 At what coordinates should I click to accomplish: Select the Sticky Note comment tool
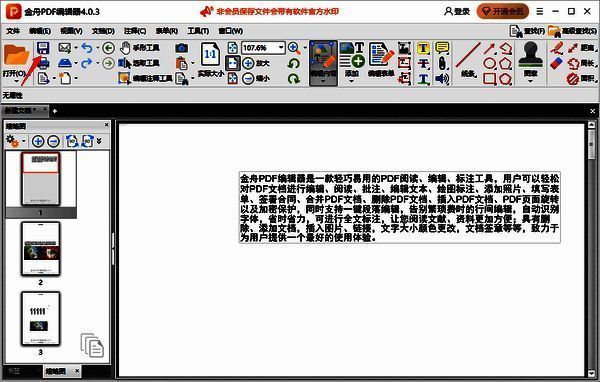pyautogui.click(x=442, y=48)
